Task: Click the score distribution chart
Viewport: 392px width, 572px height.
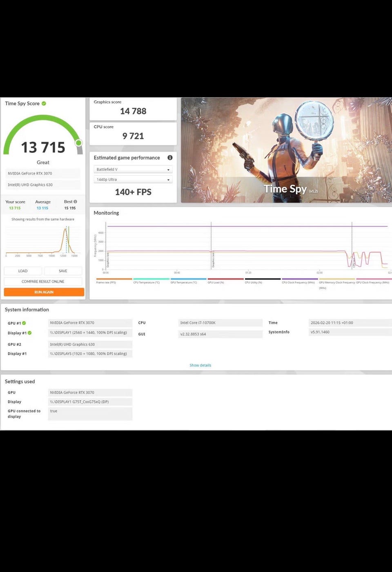Action: coord(42,241)
